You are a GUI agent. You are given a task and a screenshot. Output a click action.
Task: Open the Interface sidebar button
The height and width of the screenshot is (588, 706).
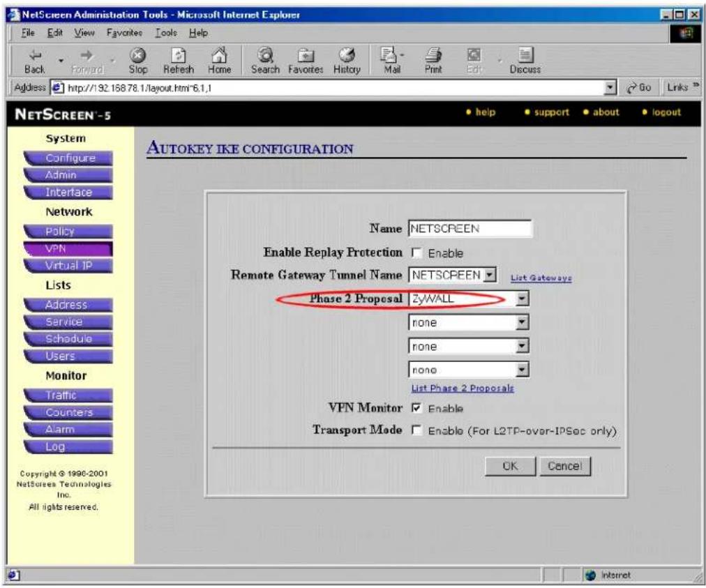tap(68, 193)
